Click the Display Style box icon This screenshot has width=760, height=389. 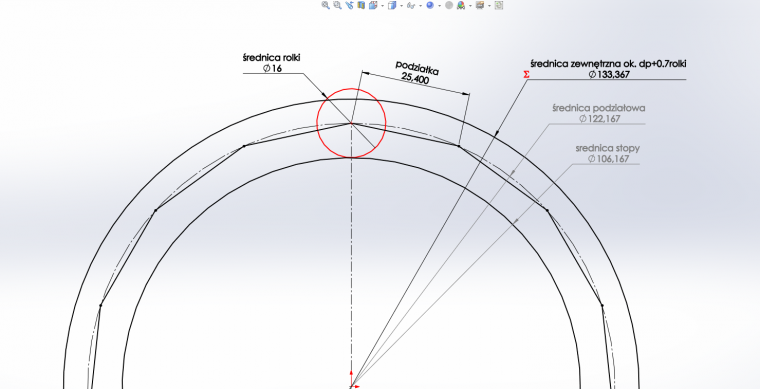coord(392,5)
